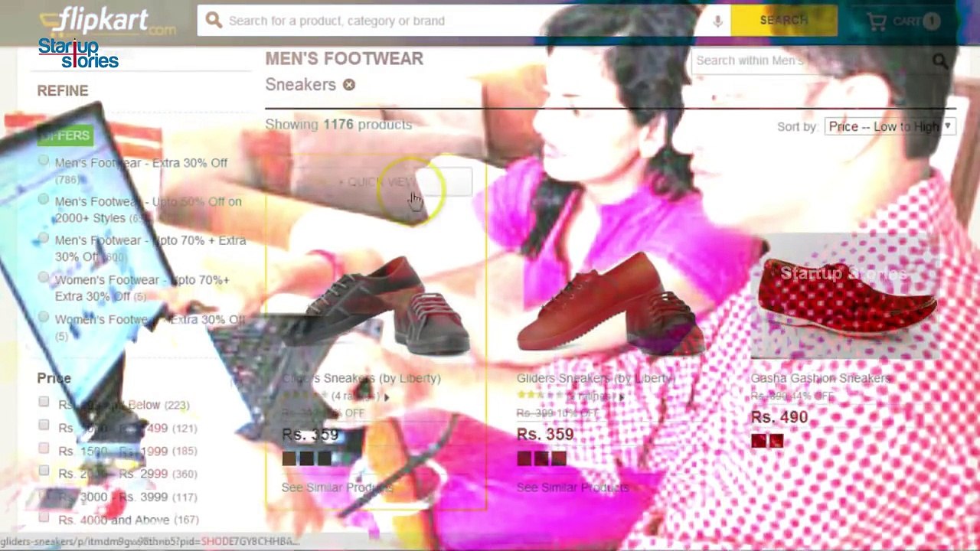Pick a color swatch under the Rs. 359 second product

pyautogui.click(x=541, y=458)
